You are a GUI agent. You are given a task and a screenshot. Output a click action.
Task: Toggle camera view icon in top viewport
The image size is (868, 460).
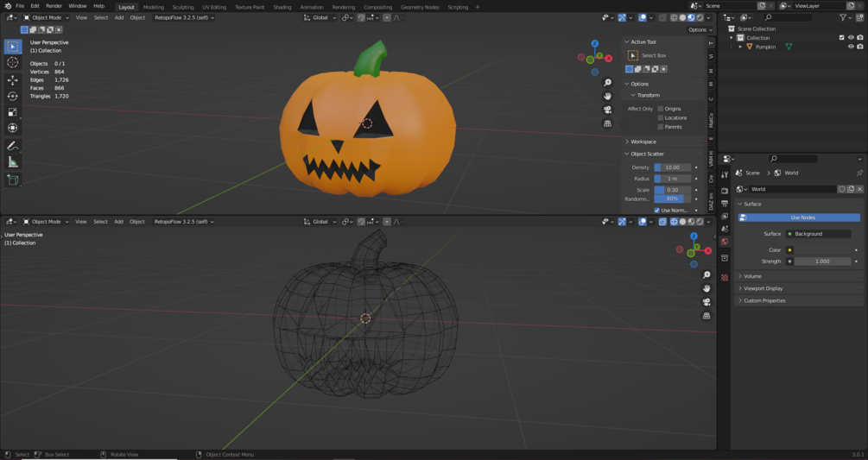click(607, 110)
